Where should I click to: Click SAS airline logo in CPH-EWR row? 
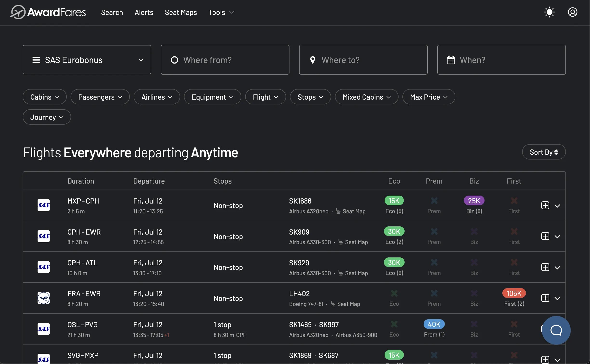point(44,236)
